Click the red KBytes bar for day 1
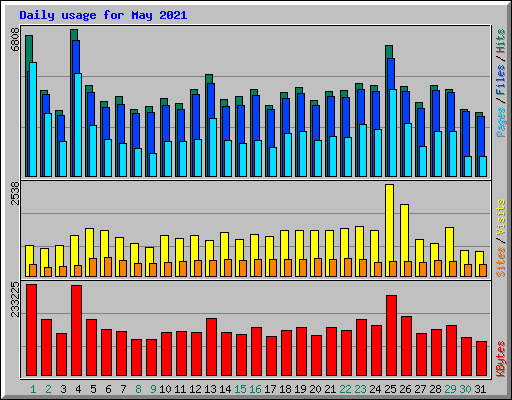 pos(31,330)
